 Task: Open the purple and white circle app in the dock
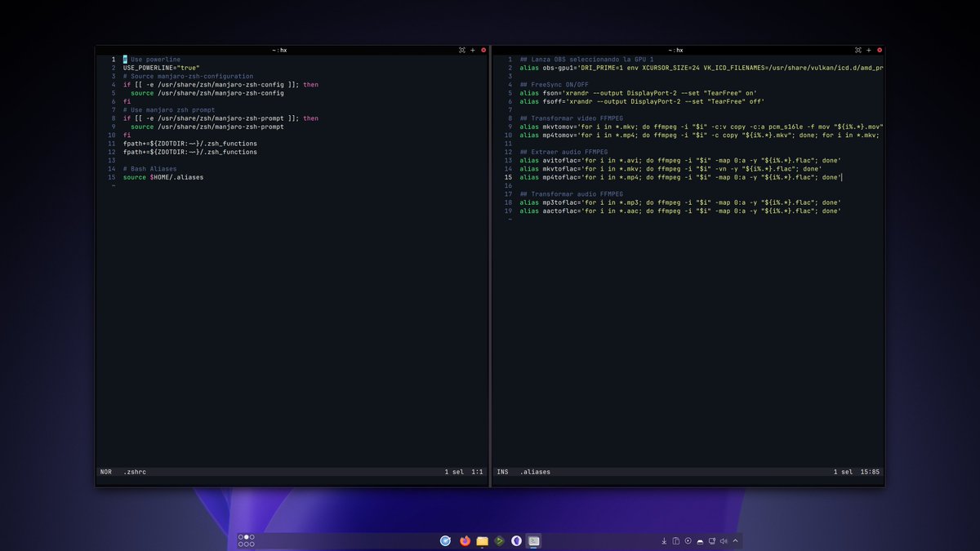coord(516,540)
